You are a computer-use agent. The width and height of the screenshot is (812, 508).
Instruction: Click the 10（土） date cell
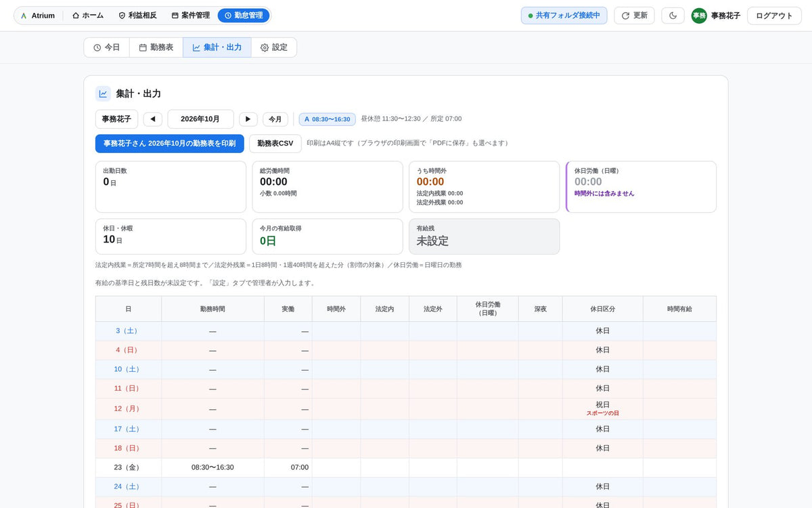(x=129, y=369)
